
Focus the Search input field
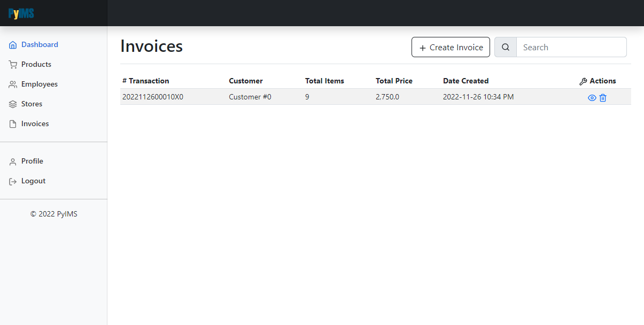[x=571, y=47]
